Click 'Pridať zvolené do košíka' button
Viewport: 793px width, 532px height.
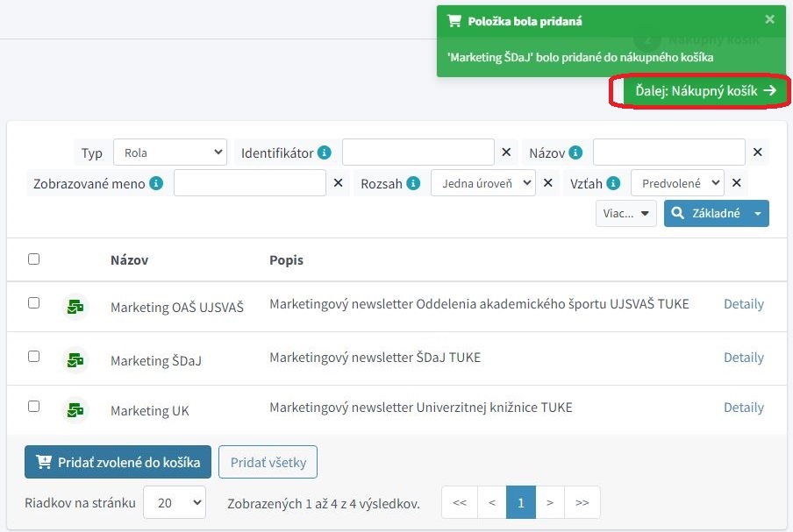tap(118, 462)
